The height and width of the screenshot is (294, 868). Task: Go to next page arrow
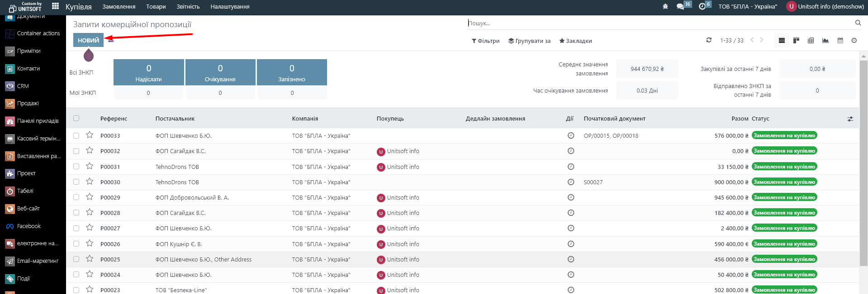tap(762, 40)
